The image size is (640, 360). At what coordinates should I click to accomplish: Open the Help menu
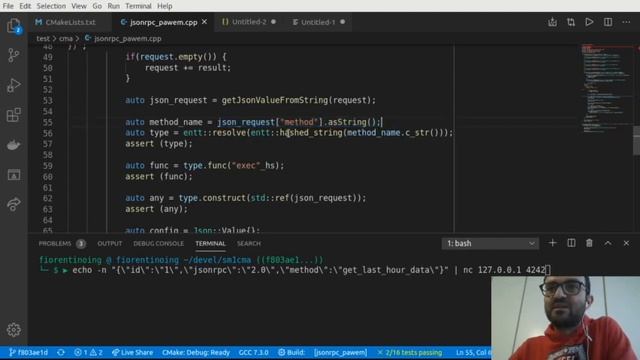164,6
